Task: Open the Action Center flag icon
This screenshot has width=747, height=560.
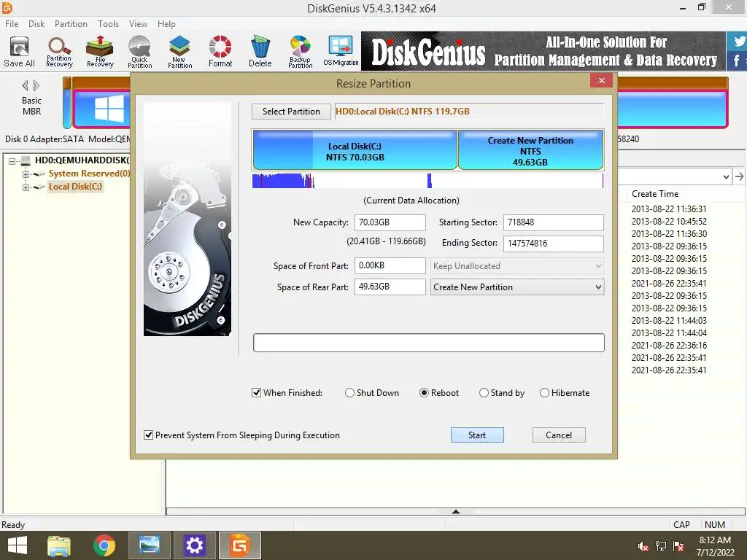Action: point(678,546)
